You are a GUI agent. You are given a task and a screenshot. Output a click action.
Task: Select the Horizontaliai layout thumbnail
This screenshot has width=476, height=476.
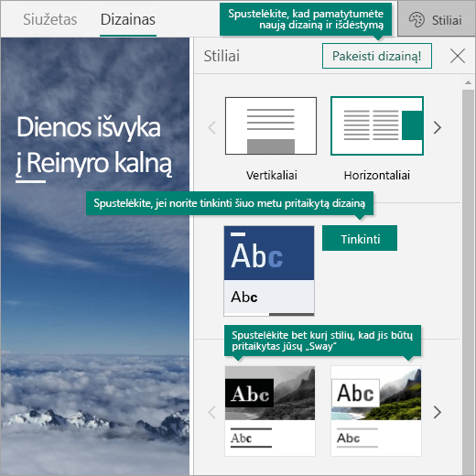pyautogui.click(x=377, y=125)
